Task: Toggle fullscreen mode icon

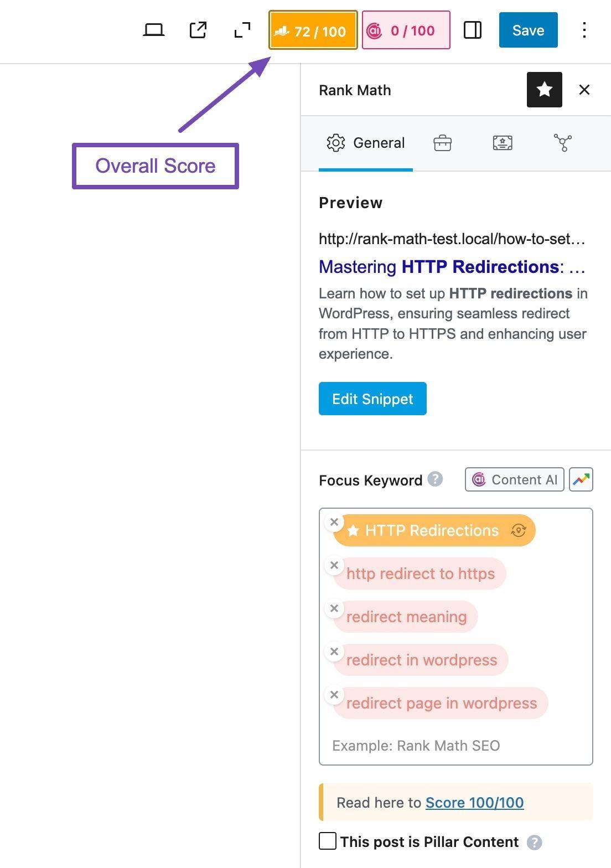Action: (x=242, y=30)
